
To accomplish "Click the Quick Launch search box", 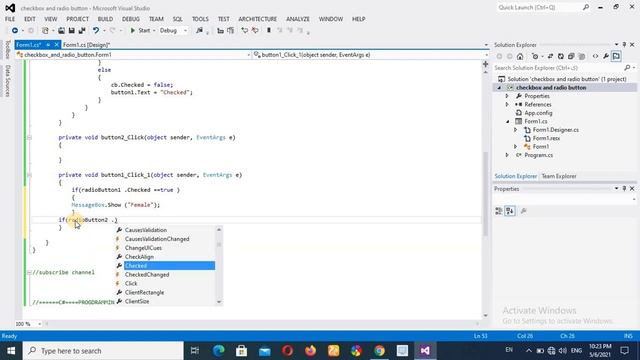I will (539, 7).
